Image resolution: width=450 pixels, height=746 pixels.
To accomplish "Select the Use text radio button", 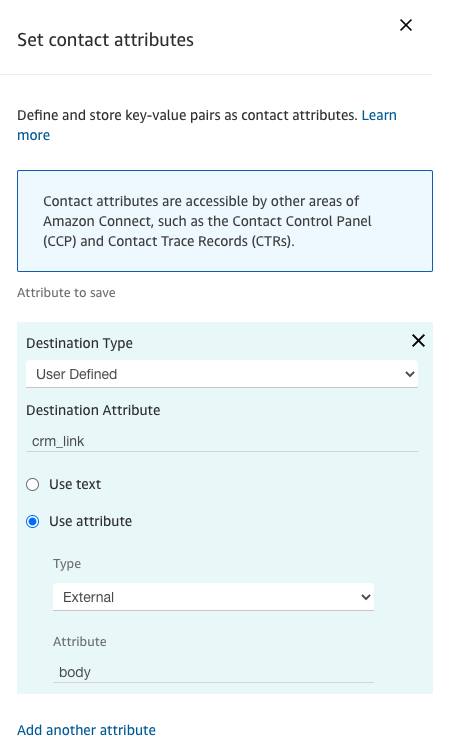I will click(x=32, y=485).
